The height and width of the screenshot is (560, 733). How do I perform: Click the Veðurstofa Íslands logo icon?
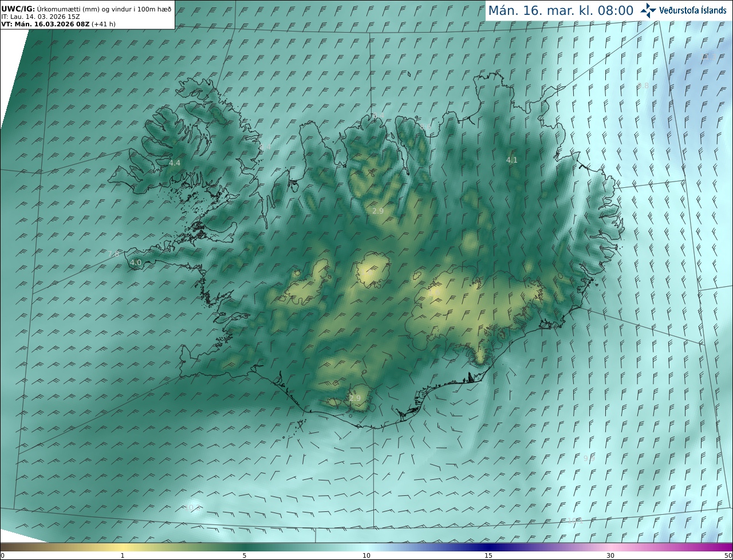pyautogui.click(x=648, y=10)
